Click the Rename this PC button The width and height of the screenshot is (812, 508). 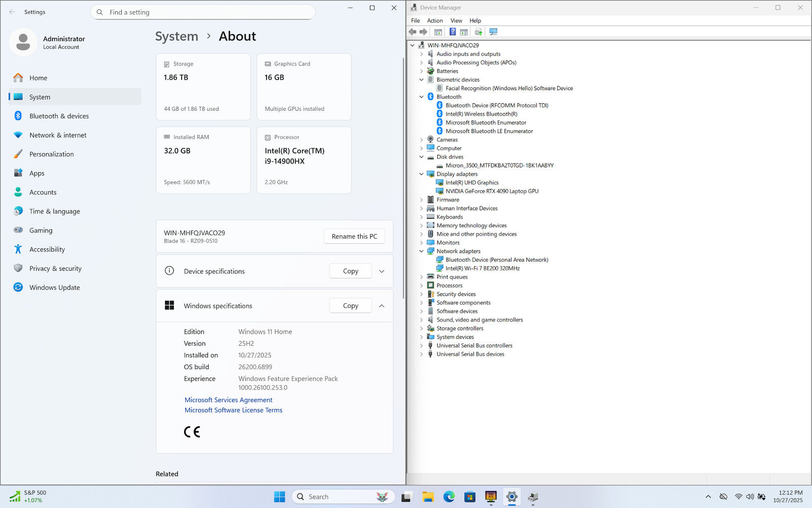tap(354, 236)
